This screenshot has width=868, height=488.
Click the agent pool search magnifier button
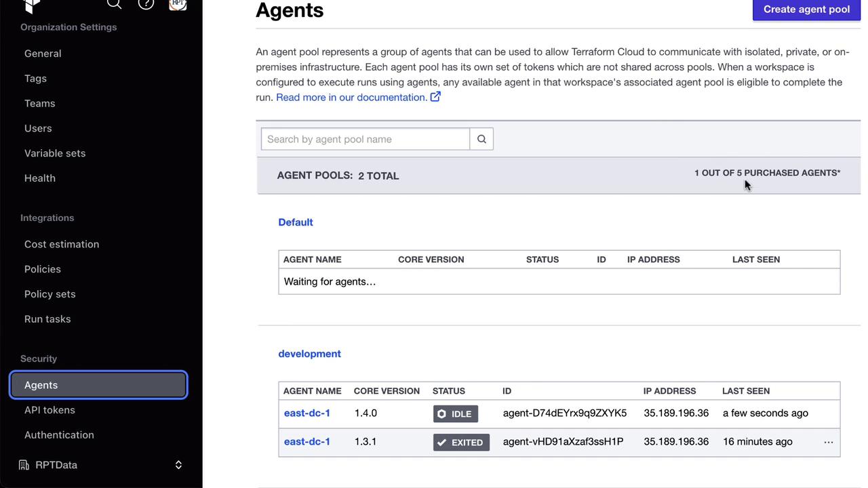click(x=481, y=139)
